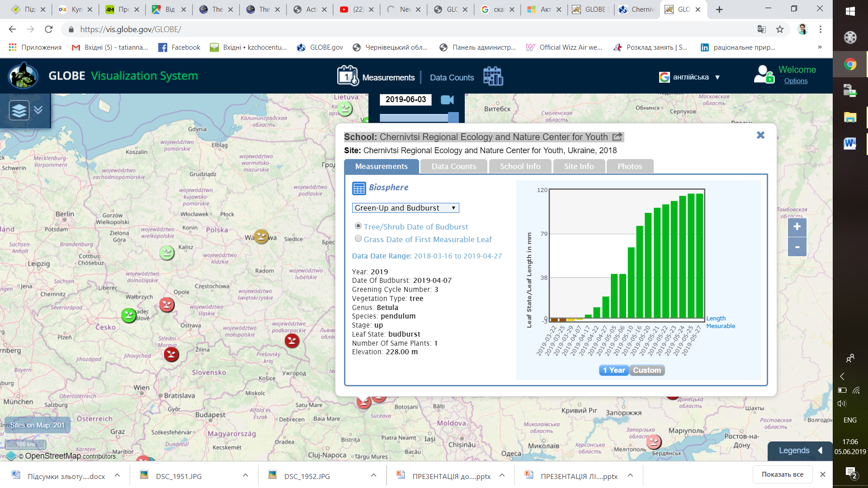Zoom in the map with plus
The width and height of the screenshot is (868, 488).
[797, 227]
